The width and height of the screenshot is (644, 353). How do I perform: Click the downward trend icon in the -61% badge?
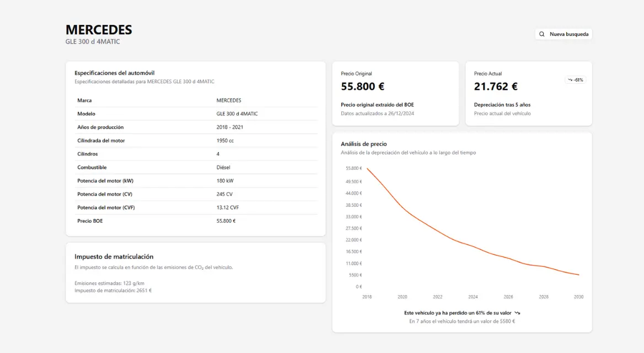[x=570, y=80]
